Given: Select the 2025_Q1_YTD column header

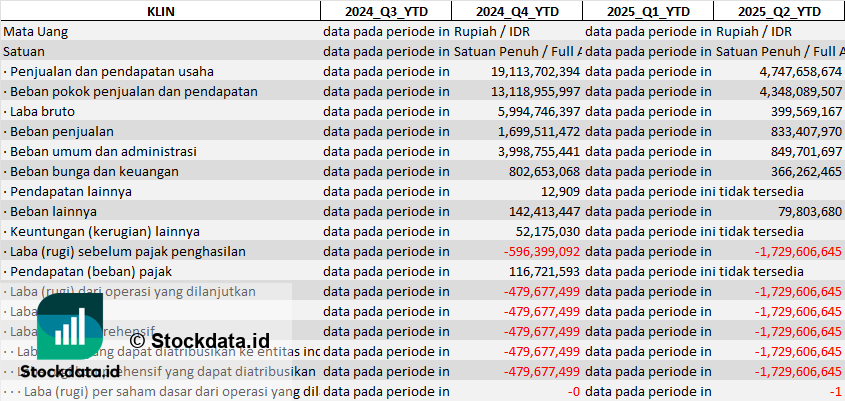Looking at the screenshot, I should tap(648, 11).
